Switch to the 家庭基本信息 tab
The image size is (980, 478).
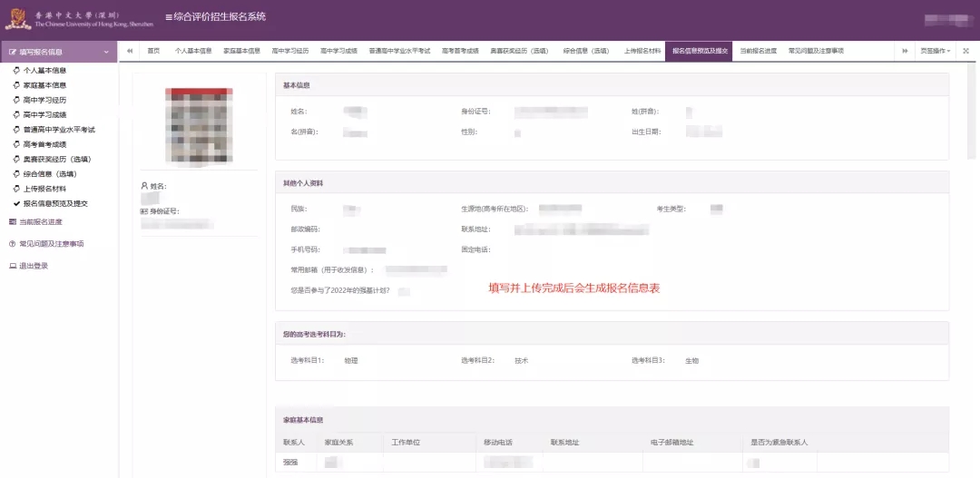[241, 51]
